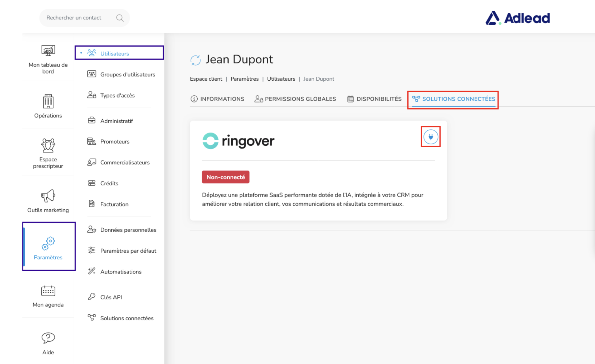This screenshot has width=595, height=364.
Task: Switch to the INFORMATIONS tab
Action: pyautogui.click(x=217, y=99)
